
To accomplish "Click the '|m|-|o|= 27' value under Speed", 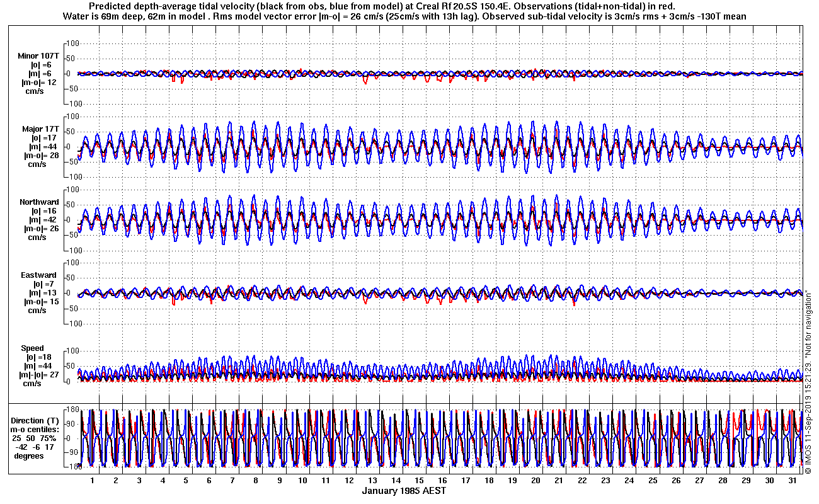I will click(38, 375).
